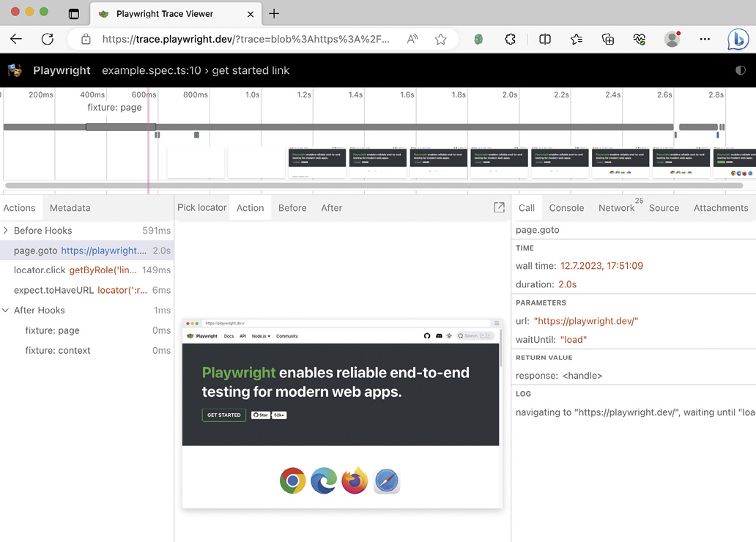Screen dimensions: 756x542
Task: Reload the trace viewer page
Action: [x=47, y=39]
